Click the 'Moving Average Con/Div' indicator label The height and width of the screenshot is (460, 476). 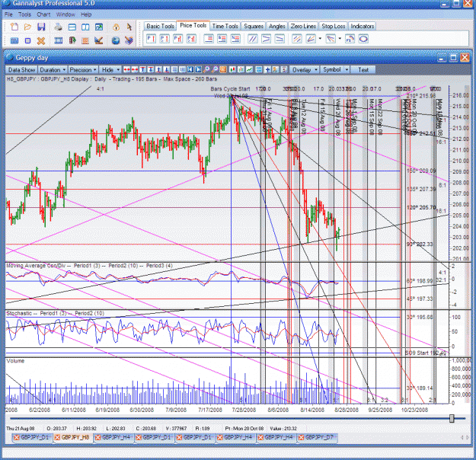coord(89,266)
